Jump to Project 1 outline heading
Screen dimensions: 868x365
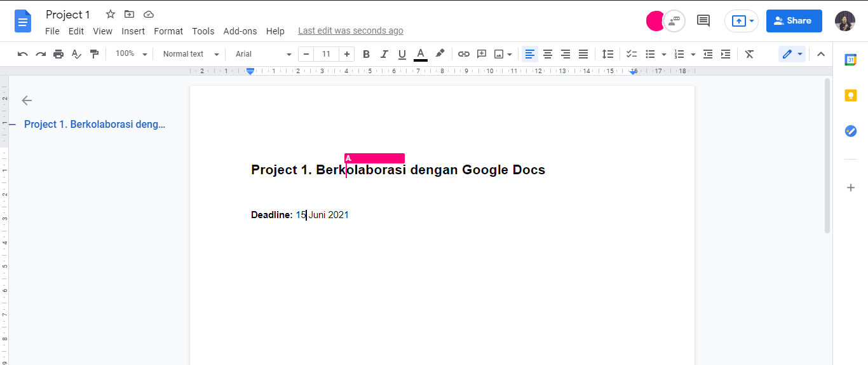pyautogui.click(x=95, y=125)
